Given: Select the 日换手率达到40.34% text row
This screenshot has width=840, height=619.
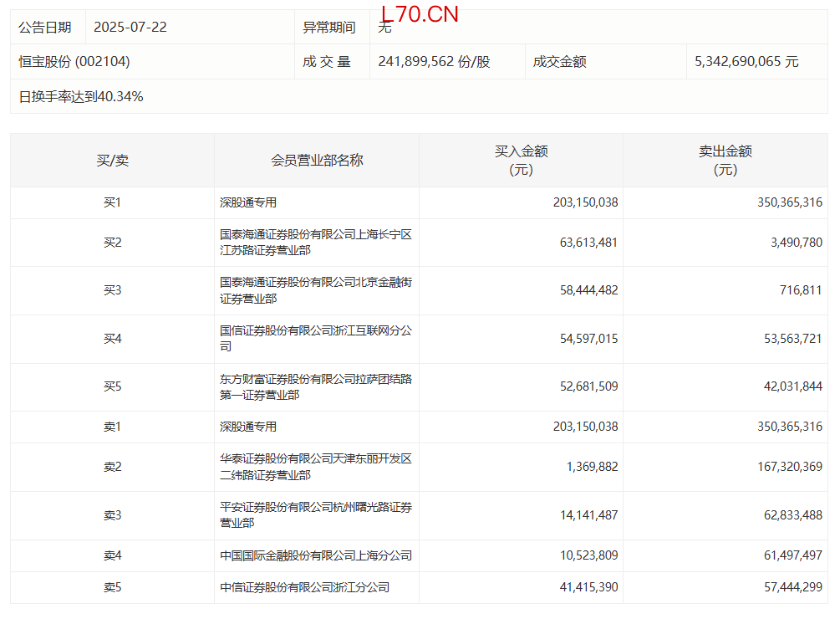Looking at the screenshot, I should tap(81, 97).
